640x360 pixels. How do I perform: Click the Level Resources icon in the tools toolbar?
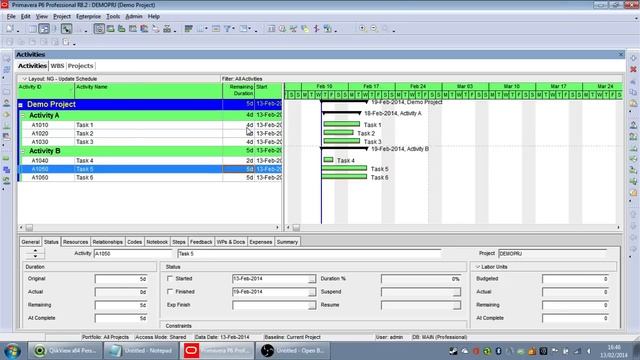coord(293,29)
